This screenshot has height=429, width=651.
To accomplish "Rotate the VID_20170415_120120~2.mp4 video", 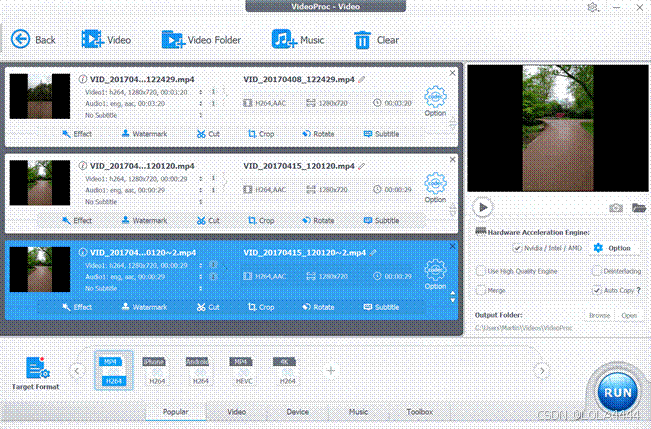I will click(318, 307).
